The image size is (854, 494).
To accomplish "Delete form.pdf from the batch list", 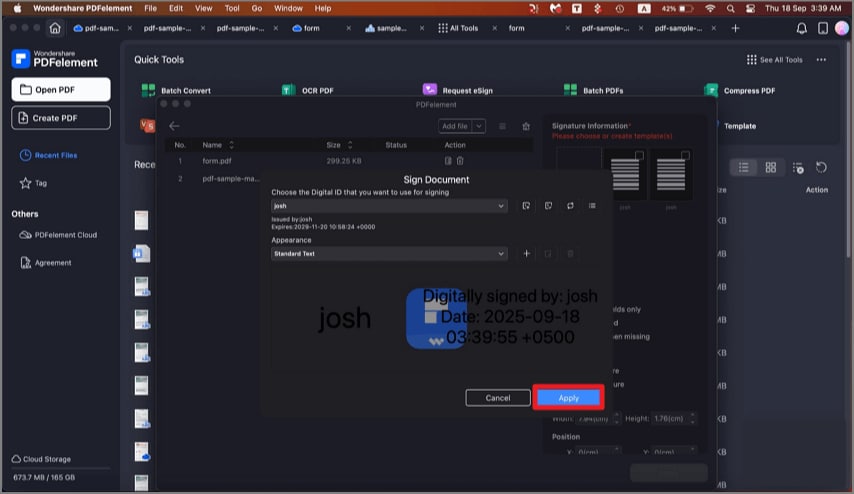I will (x=460, y=161).
